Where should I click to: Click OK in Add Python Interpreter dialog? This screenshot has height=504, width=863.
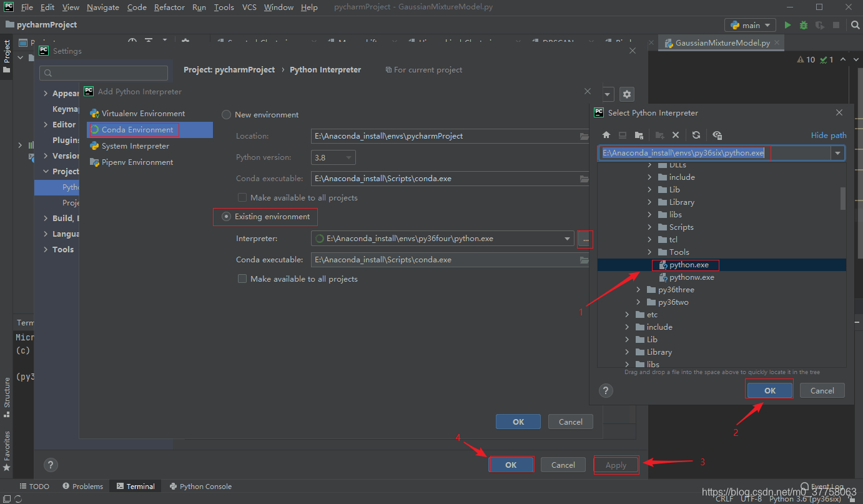(x=518, y=422)
